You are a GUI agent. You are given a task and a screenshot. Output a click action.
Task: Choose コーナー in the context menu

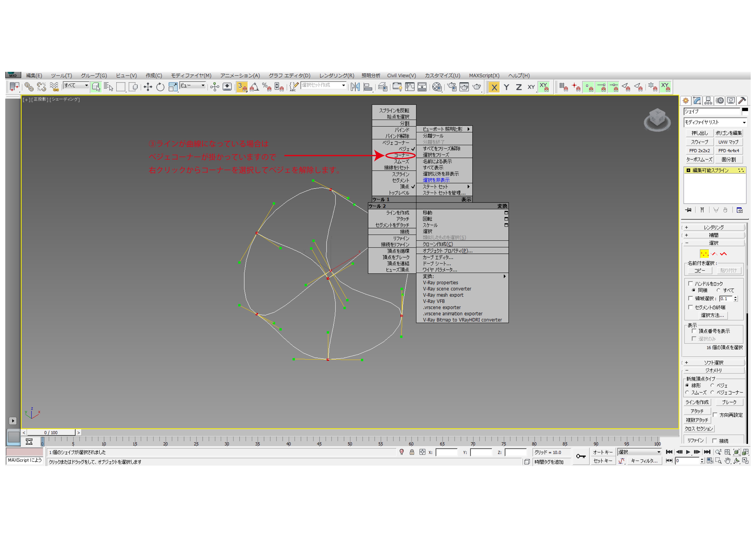(401, 155)
